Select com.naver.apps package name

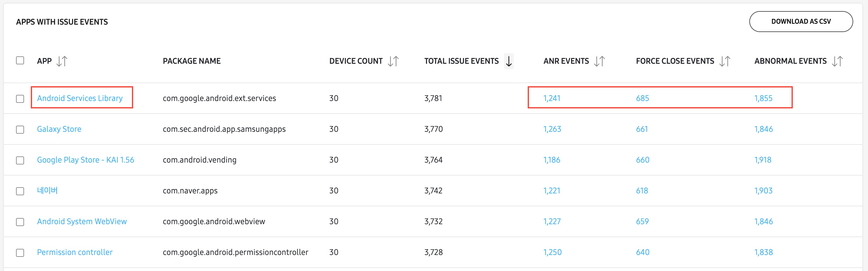tap(190, 191)
